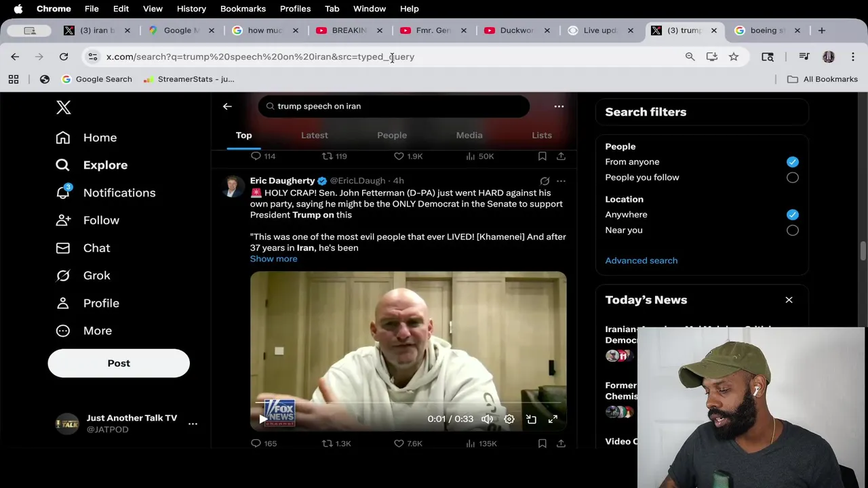Reload the page in Chrome
This screenshot has width=868, height=488.
pyautogui.click(x=64, y=57)
